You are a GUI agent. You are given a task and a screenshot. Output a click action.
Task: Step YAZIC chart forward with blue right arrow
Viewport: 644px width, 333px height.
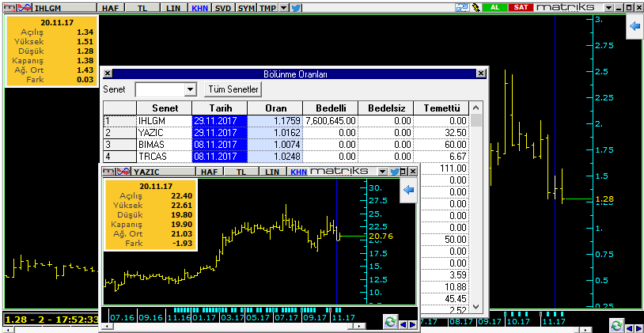(412, 324)
